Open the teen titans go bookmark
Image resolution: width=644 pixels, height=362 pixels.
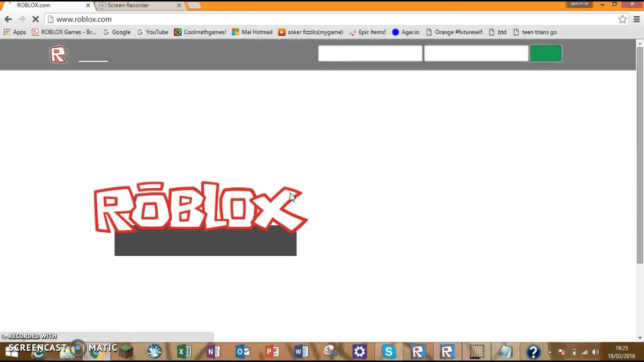coord(535,32)
